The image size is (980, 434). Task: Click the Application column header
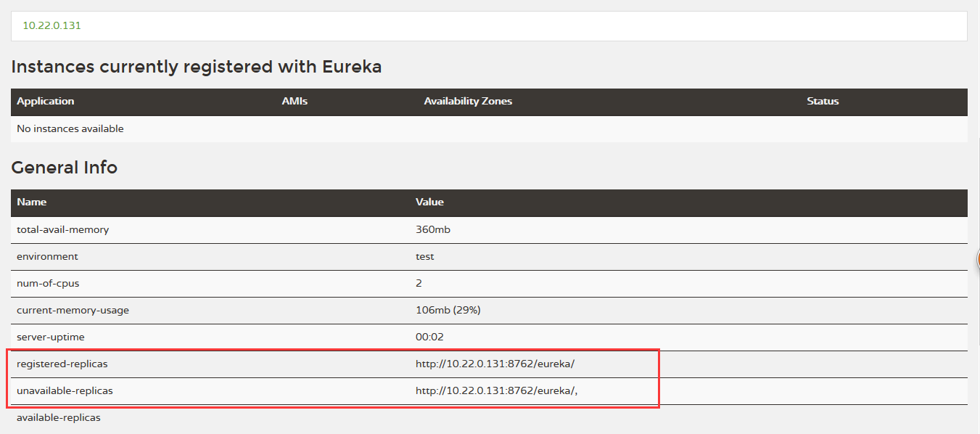(45, 102)
